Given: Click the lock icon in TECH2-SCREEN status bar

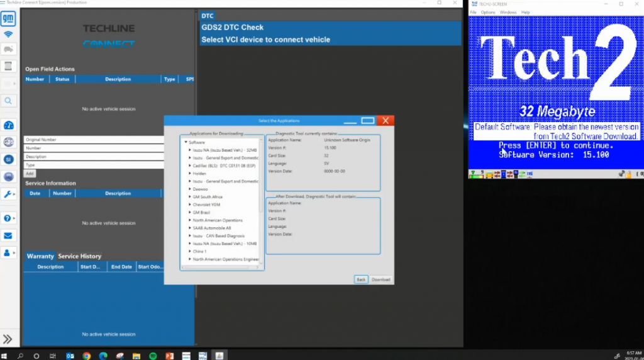Looking at the screenshot, I should tap(628, 174).
